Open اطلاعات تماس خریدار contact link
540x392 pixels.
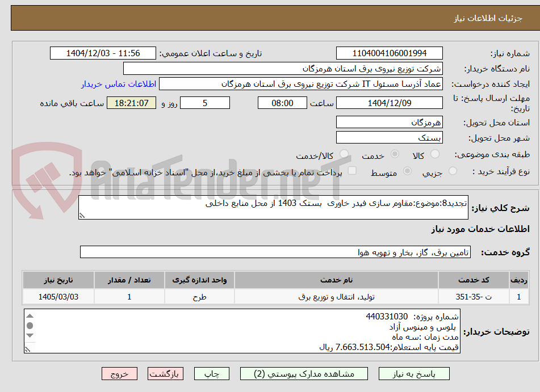click(x=119, y=84)
